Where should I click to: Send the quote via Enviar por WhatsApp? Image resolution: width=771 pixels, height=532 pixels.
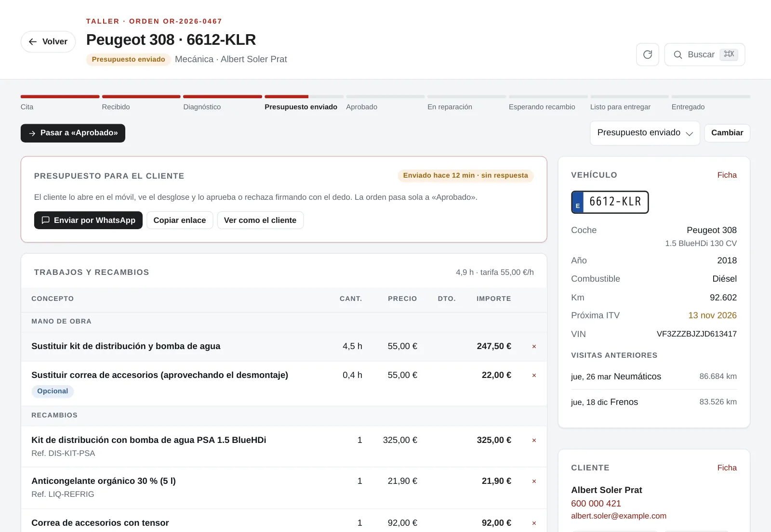click(88, 221)
